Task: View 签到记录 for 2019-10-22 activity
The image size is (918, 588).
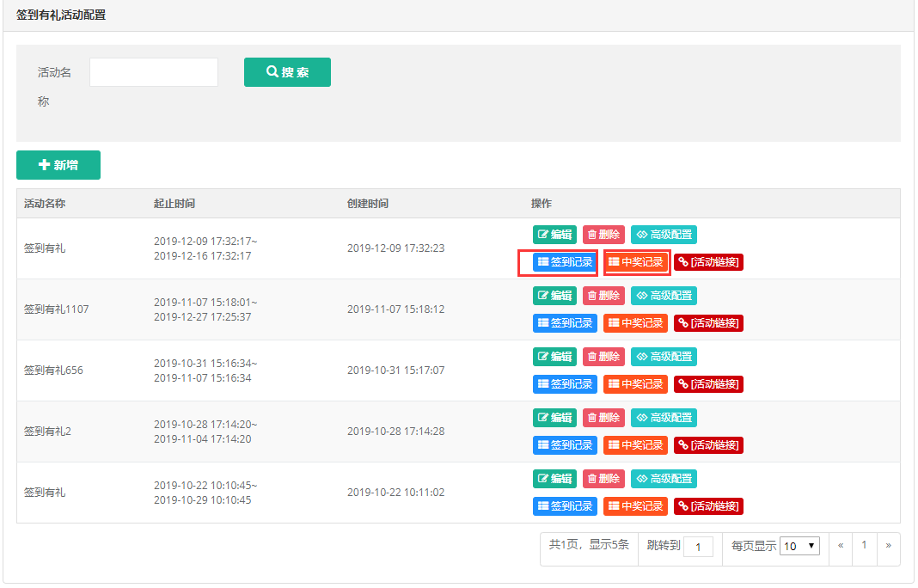Action: click(x=565, y=506)
